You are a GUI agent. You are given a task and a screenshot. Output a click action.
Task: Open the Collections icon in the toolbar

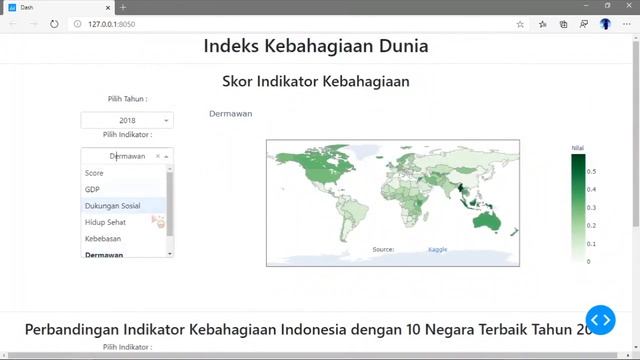(x=563, y=24)
